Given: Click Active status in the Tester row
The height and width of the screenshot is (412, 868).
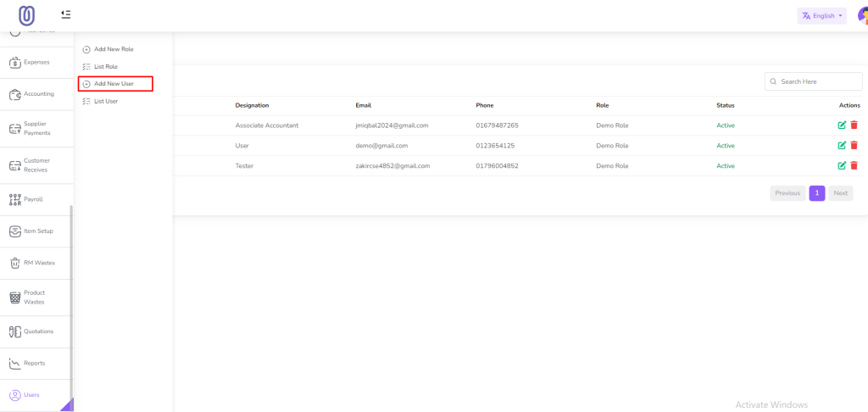Looking at the screenshot, I should (x=726, y=165).
